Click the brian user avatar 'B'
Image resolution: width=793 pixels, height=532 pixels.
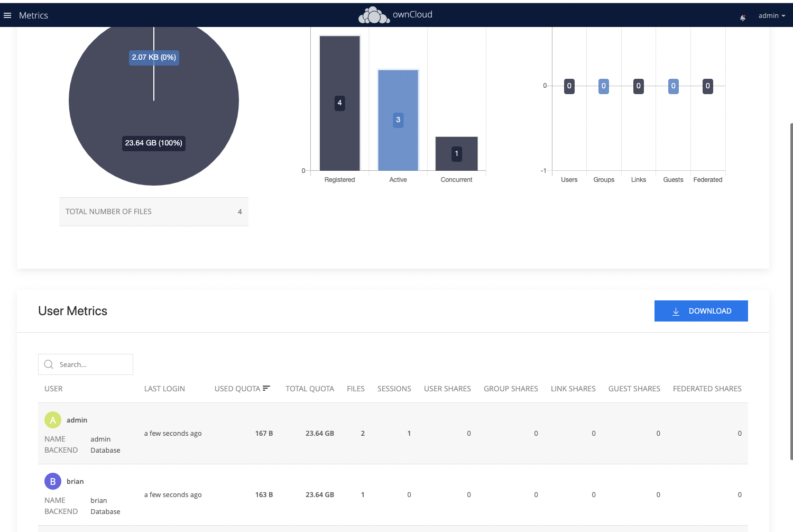(x=53, y=481)
